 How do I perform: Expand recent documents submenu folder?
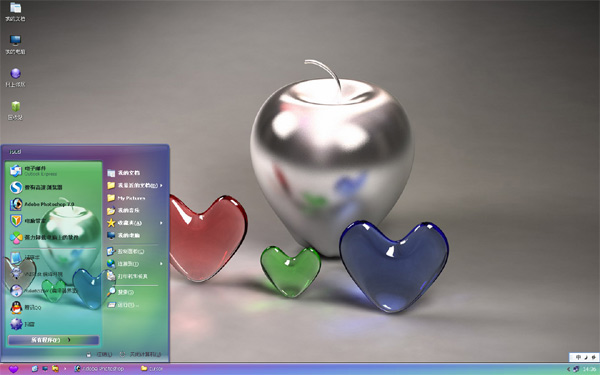[x=135, y=185]
